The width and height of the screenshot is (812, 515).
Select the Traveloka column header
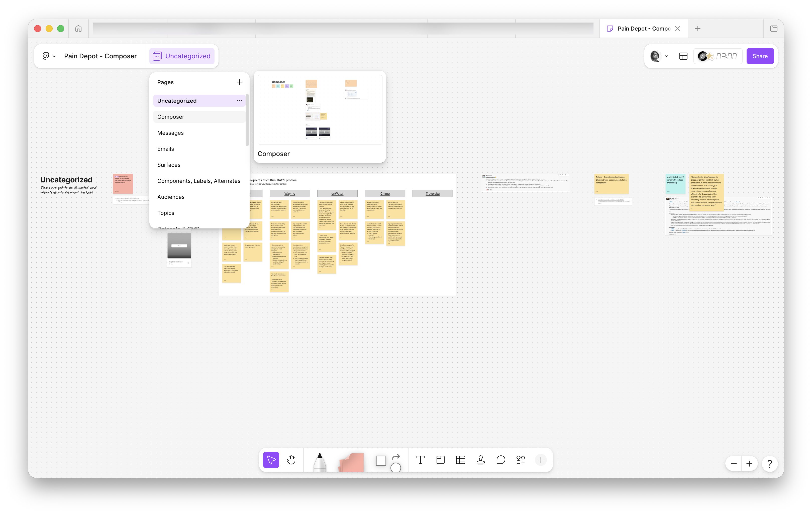tap(432, 193)
